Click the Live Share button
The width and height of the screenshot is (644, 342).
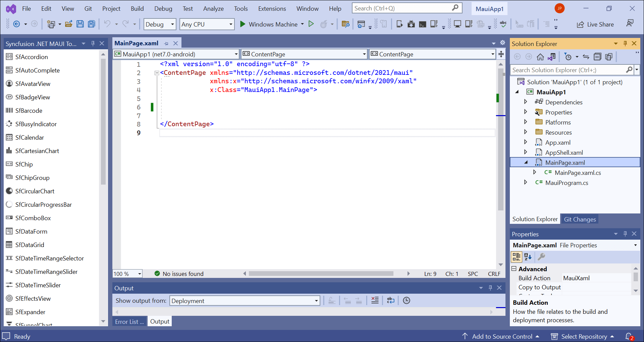pyautogui.click(x=595, y=24)
